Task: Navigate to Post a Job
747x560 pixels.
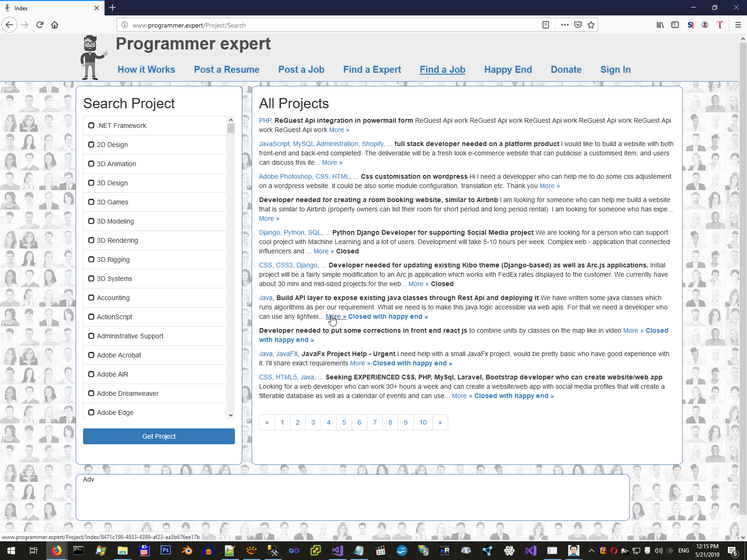Action: click(x=301, y=70)
